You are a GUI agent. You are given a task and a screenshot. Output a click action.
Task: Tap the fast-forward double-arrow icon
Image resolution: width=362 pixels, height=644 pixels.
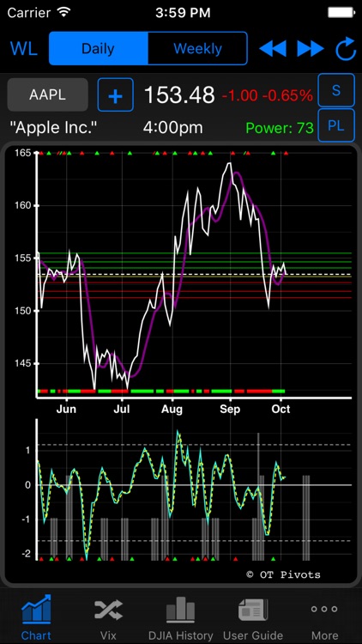pos(311,49)
